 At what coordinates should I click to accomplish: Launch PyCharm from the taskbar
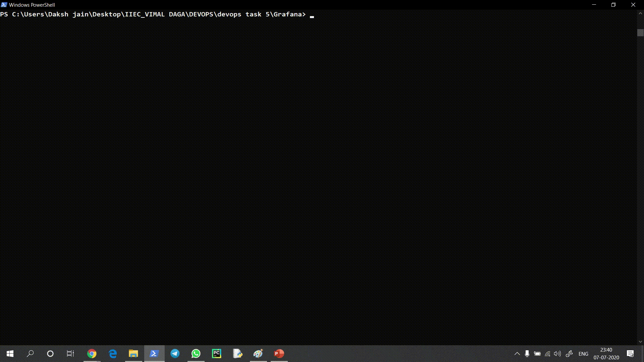coord(217,354)
